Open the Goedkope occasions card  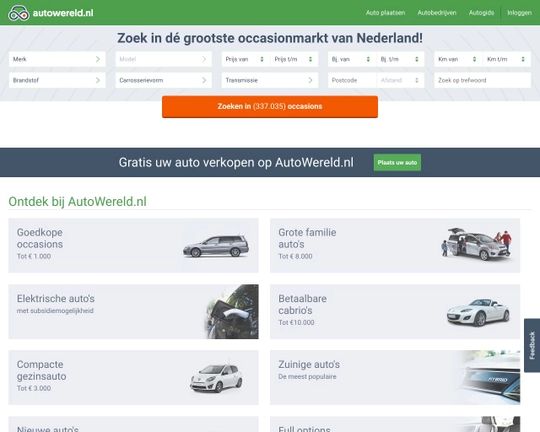pos(133,245)
